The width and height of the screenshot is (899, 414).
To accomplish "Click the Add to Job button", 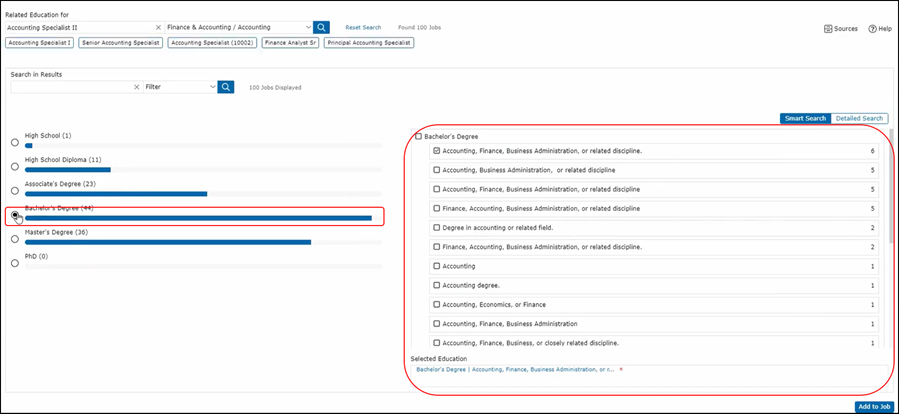I will point(874,406).
